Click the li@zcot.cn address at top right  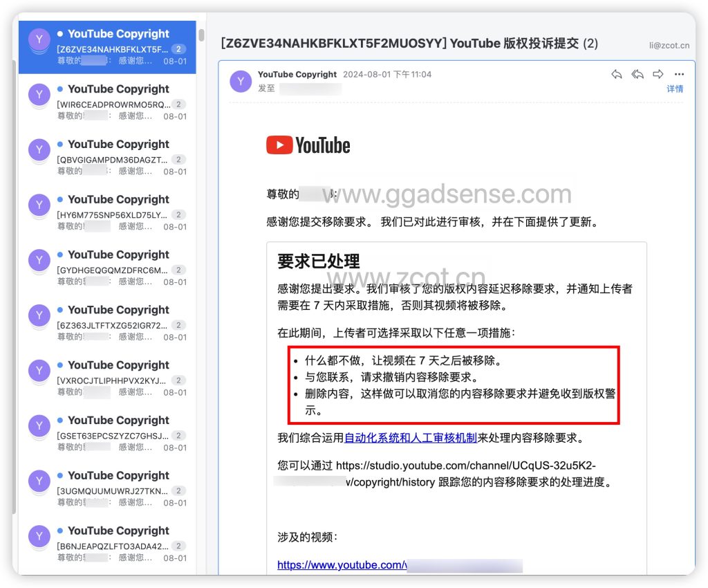pyautogui.click(x=669, y=45)
